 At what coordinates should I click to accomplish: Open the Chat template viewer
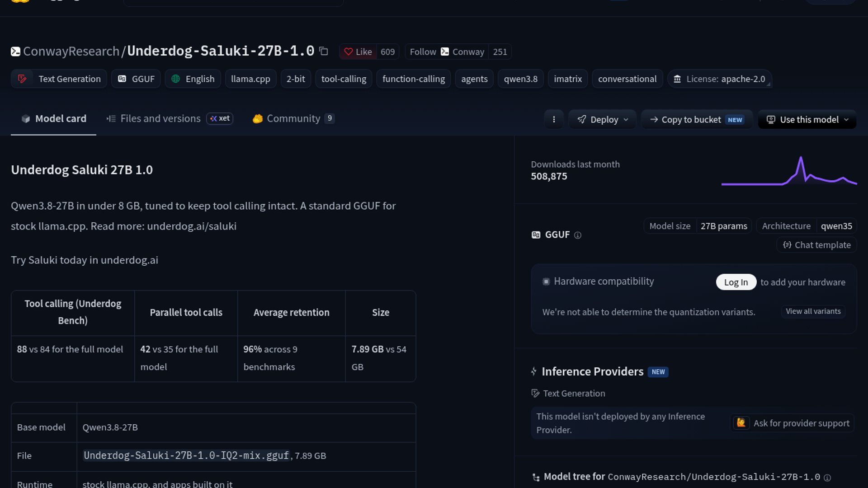coord(817,245)
